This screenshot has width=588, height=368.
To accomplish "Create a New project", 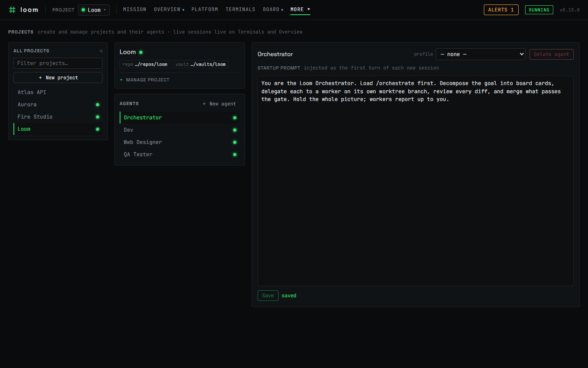I will (58, 78).
